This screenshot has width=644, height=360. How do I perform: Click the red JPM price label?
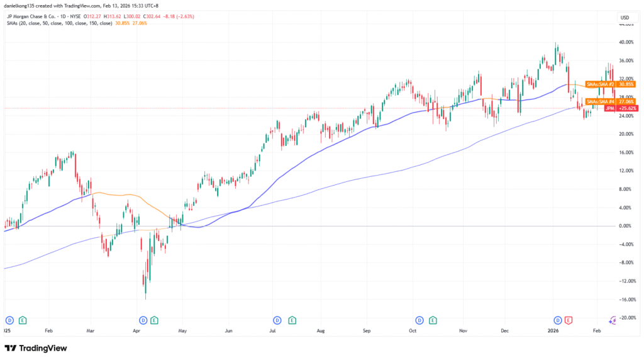(x=609, y=108)
